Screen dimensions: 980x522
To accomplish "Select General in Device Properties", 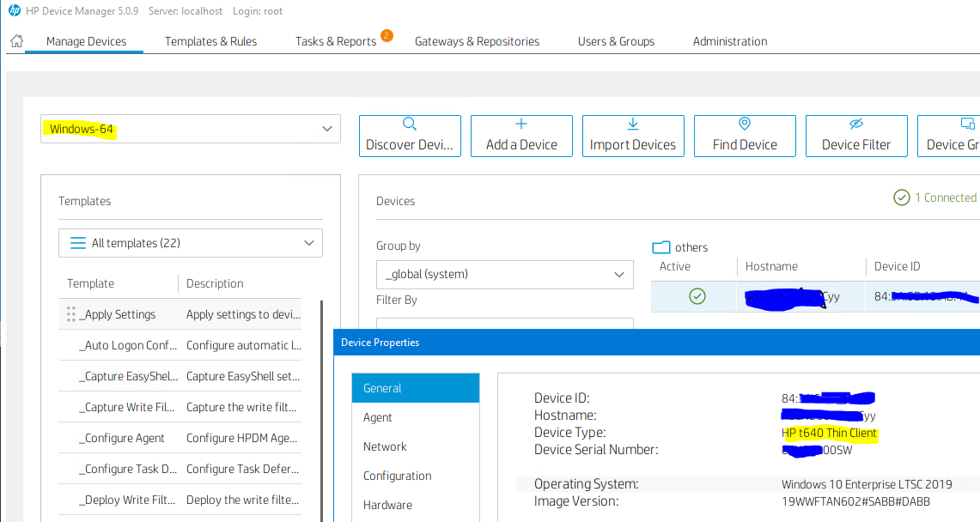I will (x=416, y=388).
